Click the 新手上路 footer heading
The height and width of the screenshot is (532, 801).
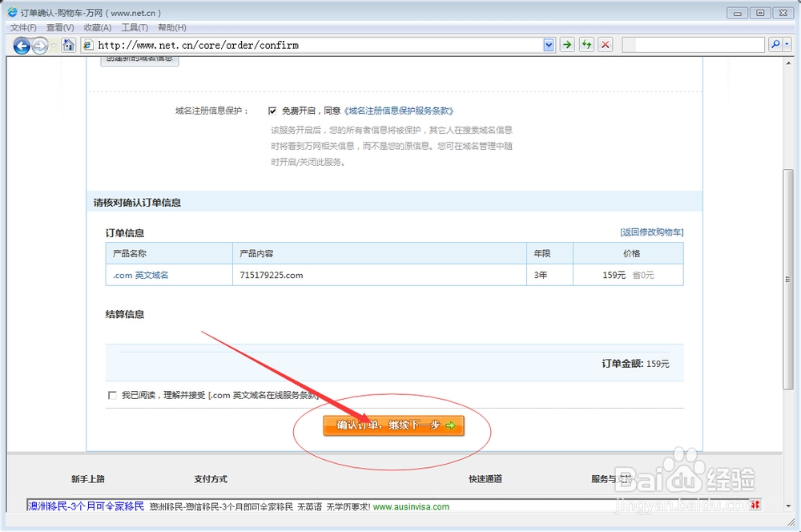[x=88, y=479]
